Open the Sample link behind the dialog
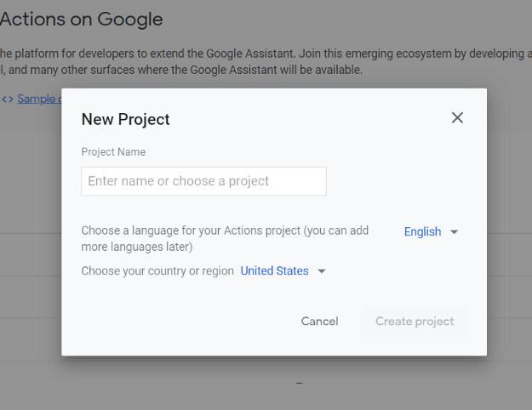This screenshot has height=410, width=532. [x=39, y=99]
